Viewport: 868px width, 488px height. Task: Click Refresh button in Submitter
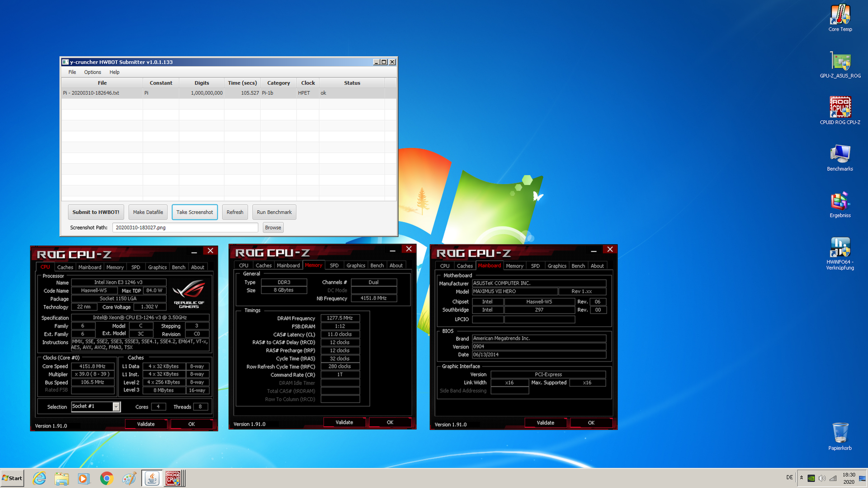click(235, 212)
